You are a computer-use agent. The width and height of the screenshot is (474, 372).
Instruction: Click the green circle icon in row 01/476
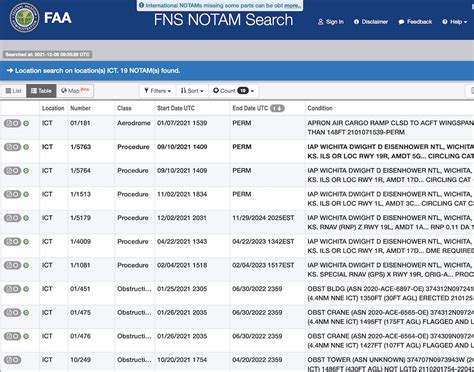[26, 336]
